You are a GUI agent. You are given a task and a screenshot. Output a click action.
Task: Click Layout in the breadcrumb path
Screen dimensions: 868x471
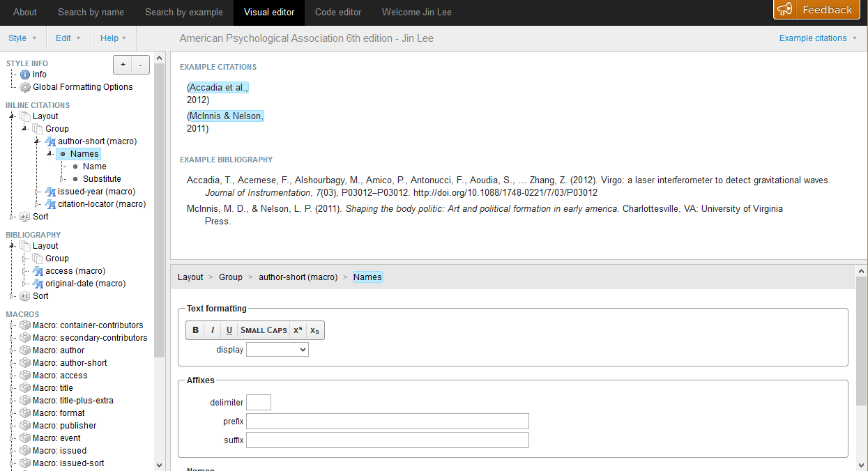pos(190,277)
